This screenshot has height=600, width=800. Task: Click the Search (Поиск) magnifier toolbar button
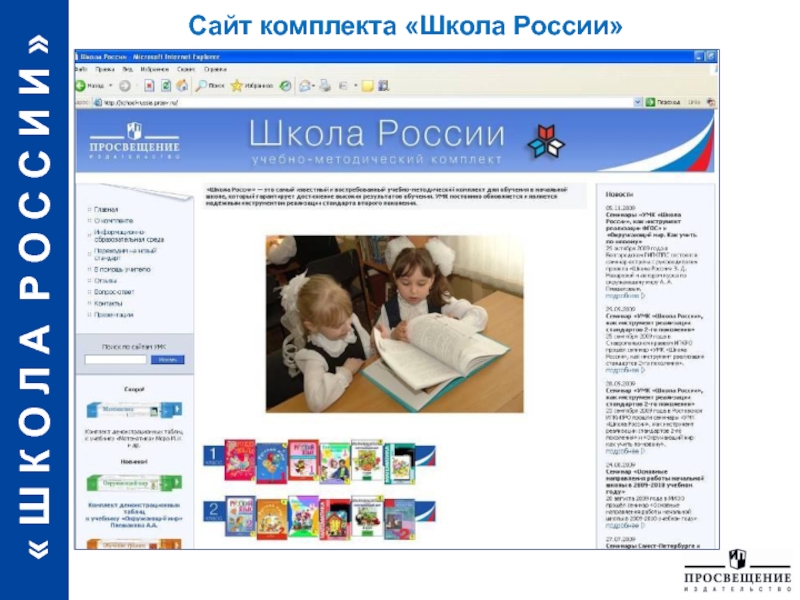(x=210, y=86)
